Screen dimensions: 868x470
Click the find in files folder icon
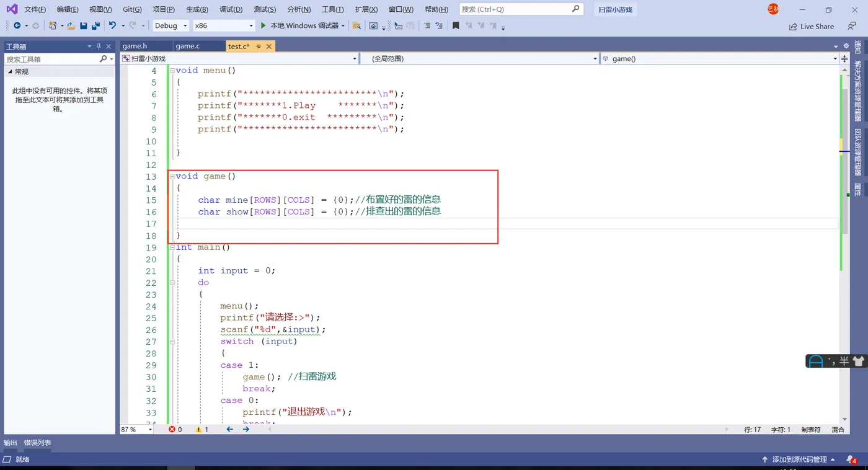pos(356,25)
